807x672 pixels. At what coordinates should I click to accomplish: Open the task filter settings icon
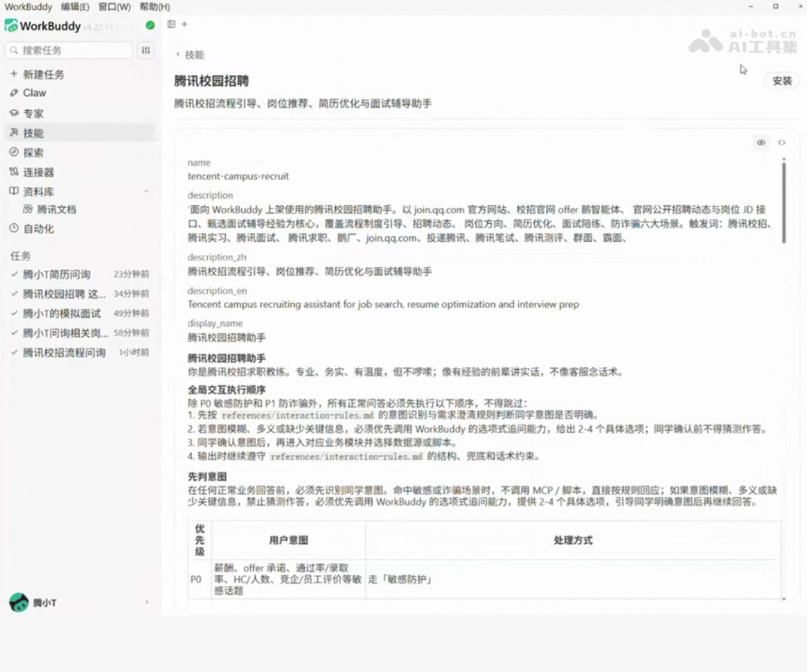[146, 50]
